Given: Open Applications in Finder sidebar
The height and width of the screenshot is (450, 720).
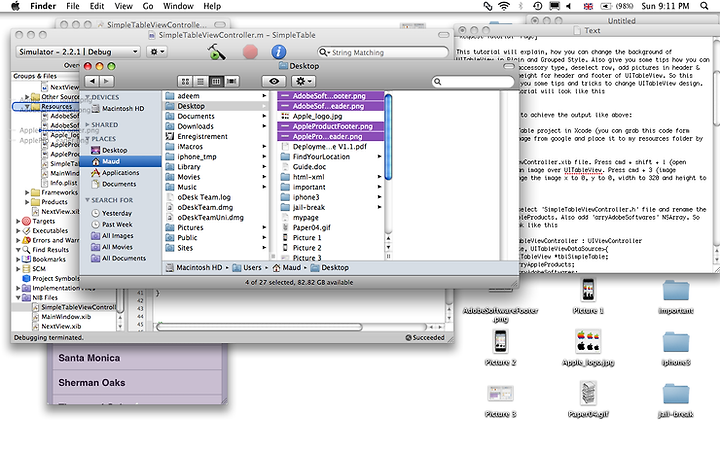Looking at the screenshot, I should [115, 173].
